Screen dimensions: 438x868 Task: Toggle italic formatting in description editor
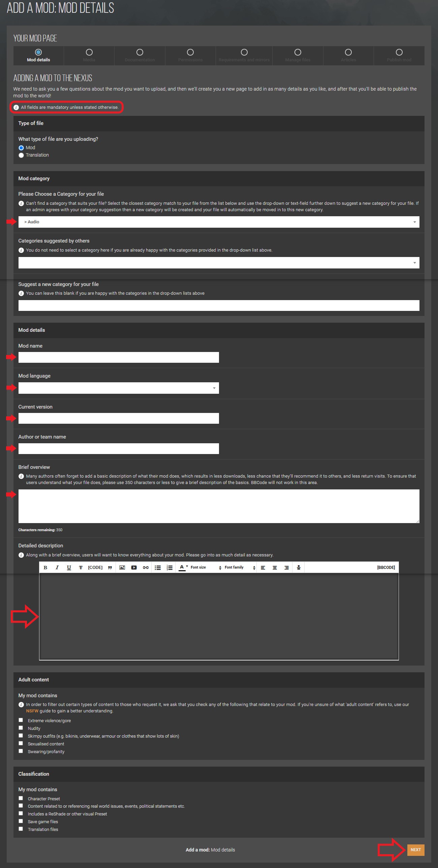57,568
